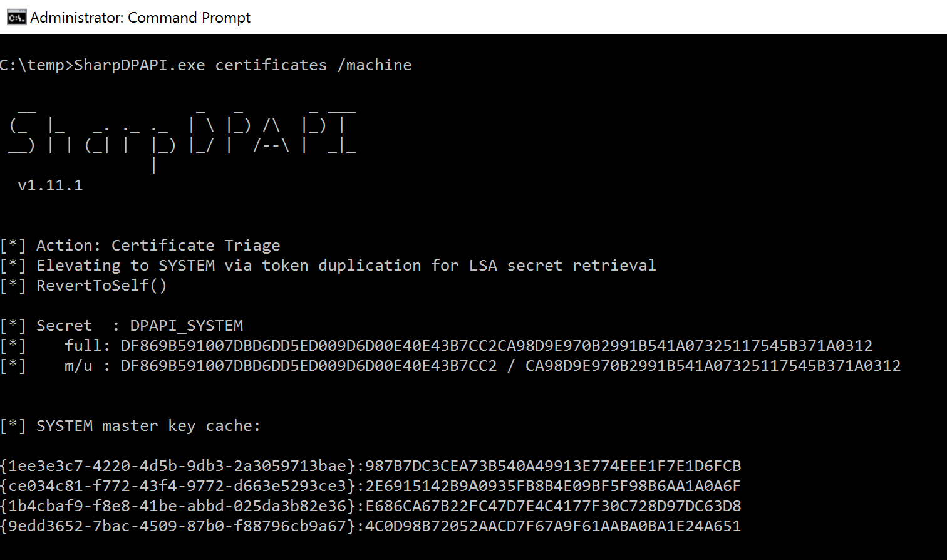947x560 pixels.
Task: Click the full DPAPI_SYSTEM hex value
Action: coord(496,346)
